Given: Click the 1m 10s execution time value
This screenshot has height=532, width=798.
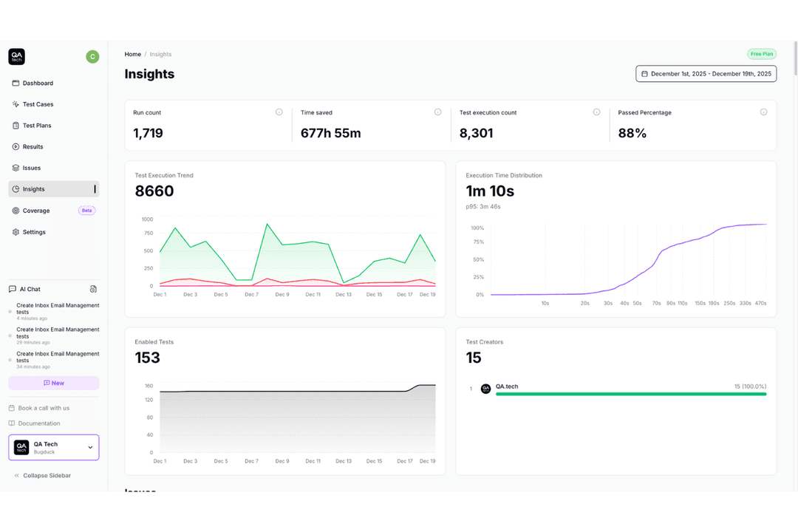Looking at the screenshot, I should coord(490,191).
